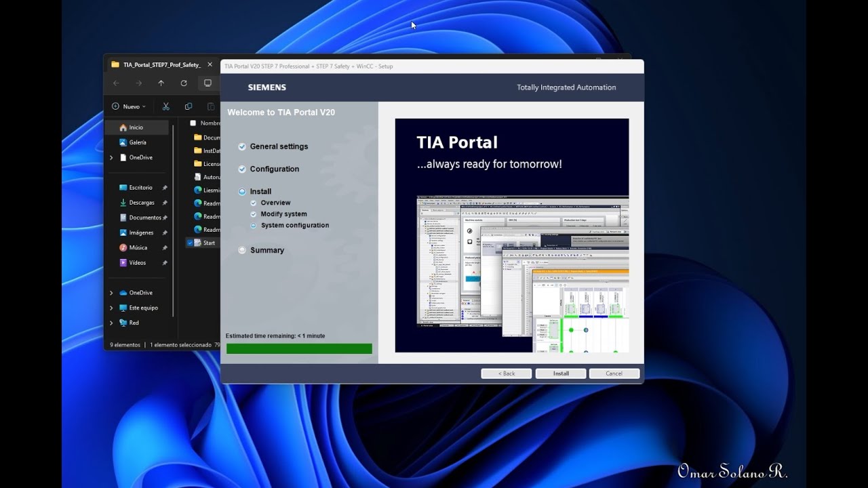This screenshot has height=488, width=868.
Task: Open the General settings step label
Action: (x=279, y=146)
